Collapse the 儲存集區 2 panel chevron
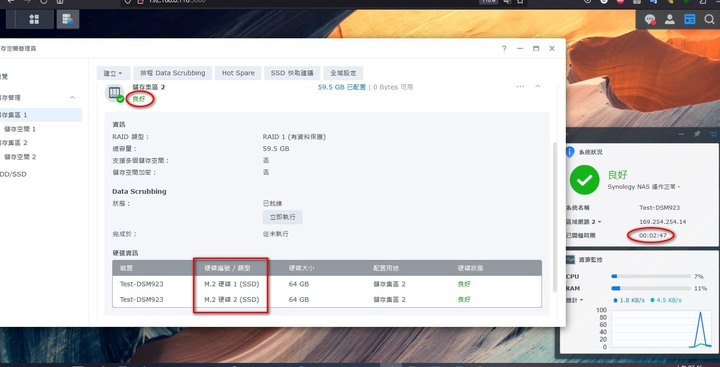This screenshot has height=367, width=720. click(x=537, y=86)
